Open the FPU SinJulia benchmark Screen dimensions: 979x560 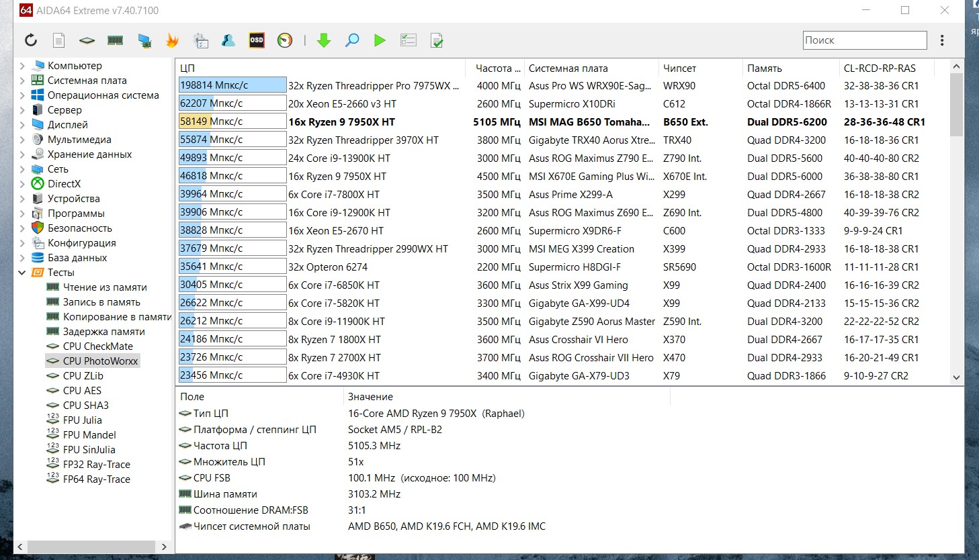pyautogui.click(x=89, y=450)
